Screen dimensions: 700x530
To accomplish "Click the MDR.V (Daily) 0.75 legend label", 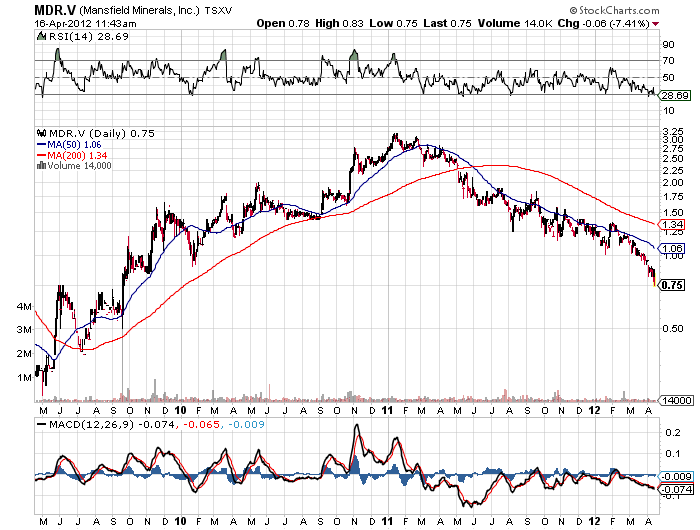I will point(102,133).
